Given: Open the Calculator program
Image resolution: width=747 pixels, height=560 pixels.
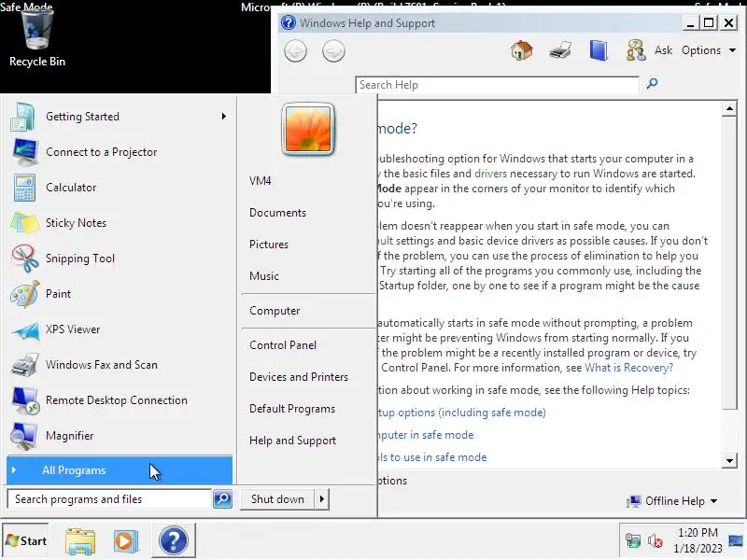Looking at the screenshot, I should [x=120, y=188].
